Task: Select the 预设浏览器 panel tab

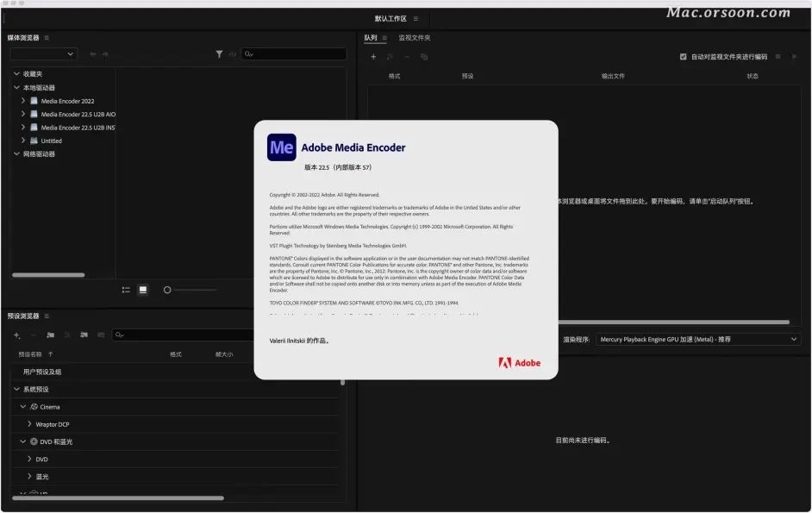Action: [x=23, y=316]
